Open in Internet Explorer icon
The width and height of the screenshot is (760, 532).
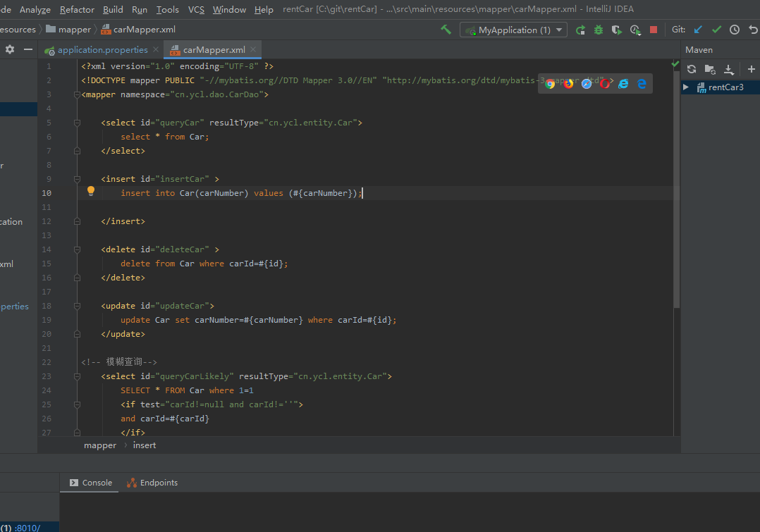click(x=623, y=84)
